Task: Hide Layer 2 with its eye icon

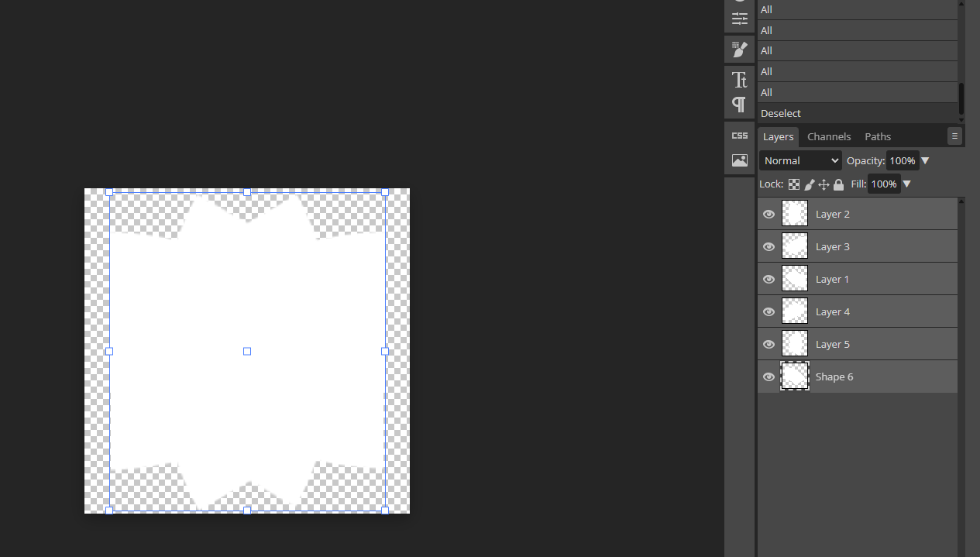Action: pos(769,215)
